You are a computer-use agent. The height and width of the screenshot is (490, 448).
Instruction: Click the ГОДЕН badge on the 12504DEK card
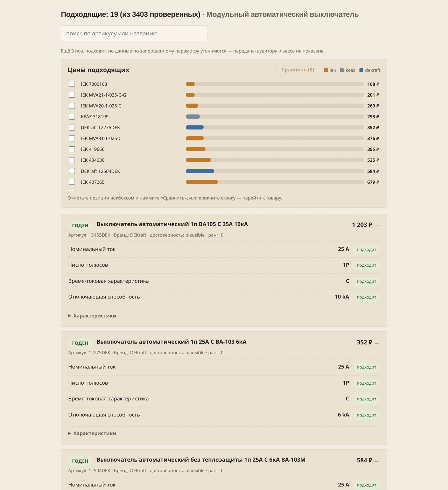click(x=80, y=461)
